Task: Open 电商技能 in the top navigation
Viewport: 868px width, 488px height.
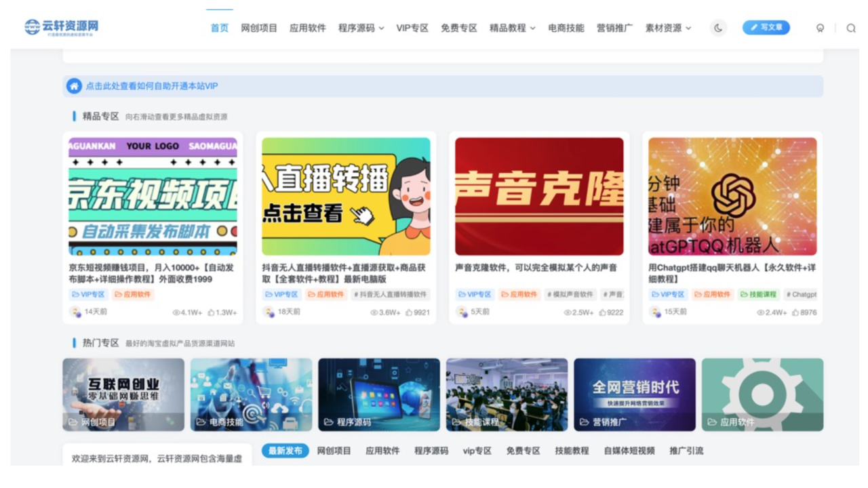Action: (x=566, y=28)
